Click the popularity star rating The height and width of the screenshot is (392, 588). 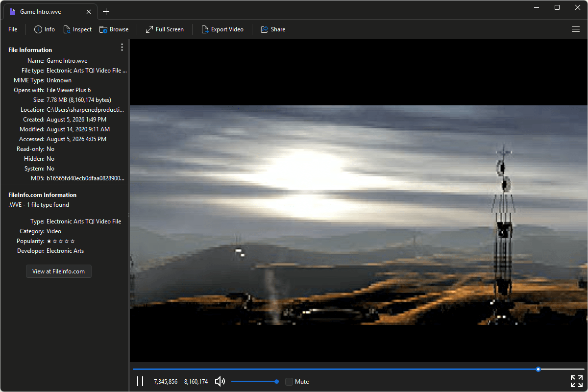pyautogui.click(x=61, y=241)
